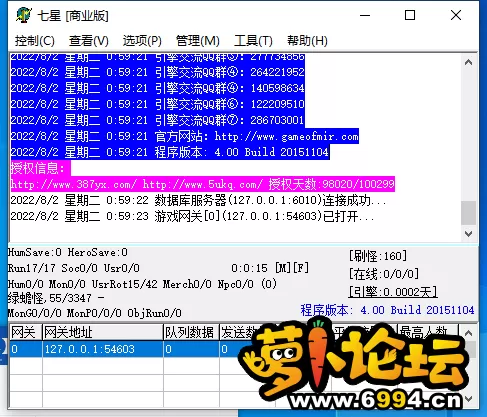Click the HumSave:0 HeroSave:0 status text
Screen dimensions: 487x417
(x=68, y=252)
